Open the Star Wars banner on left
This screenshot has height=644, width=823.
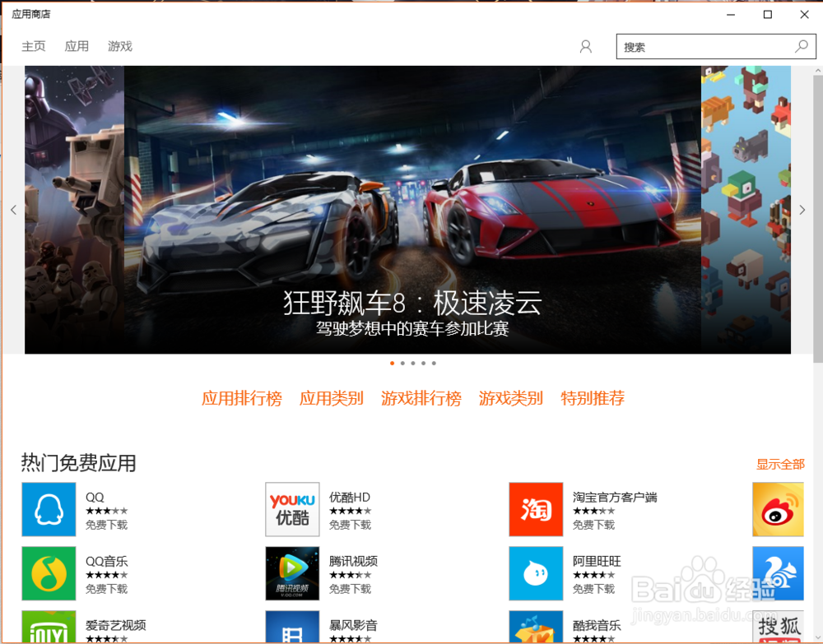point(75,210)
